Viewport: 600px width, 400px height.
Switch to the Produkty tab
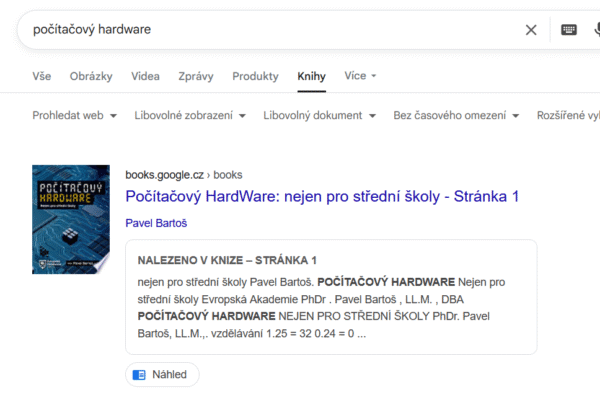[255, 76]
